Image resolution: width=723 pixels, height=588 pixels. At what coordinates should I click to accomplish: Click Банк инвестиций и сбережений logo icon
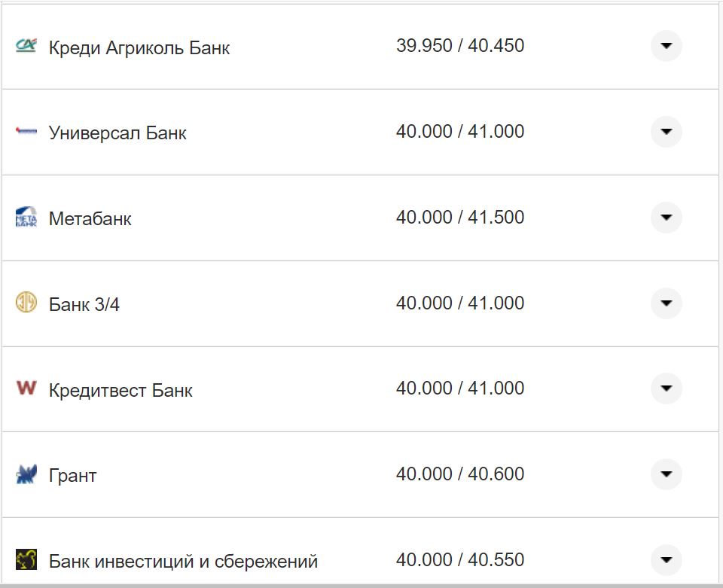tap(26, 559)
